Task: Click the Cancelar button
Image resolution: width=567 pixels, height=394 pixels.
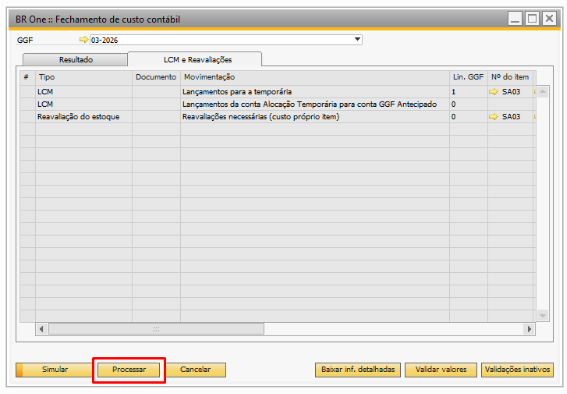Action: click(196, 369)
